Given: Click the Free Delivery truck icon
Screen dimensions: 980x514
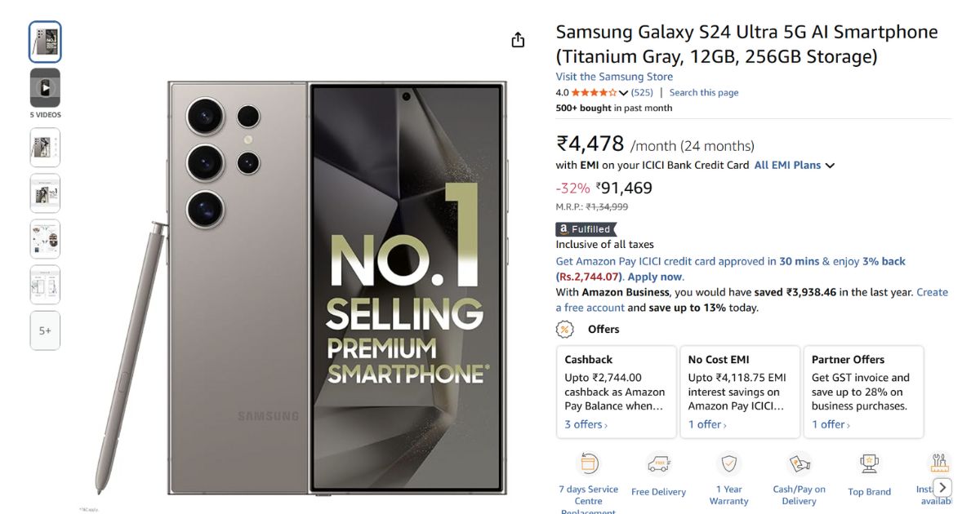Looking at the screenshot, I should 658,464.
